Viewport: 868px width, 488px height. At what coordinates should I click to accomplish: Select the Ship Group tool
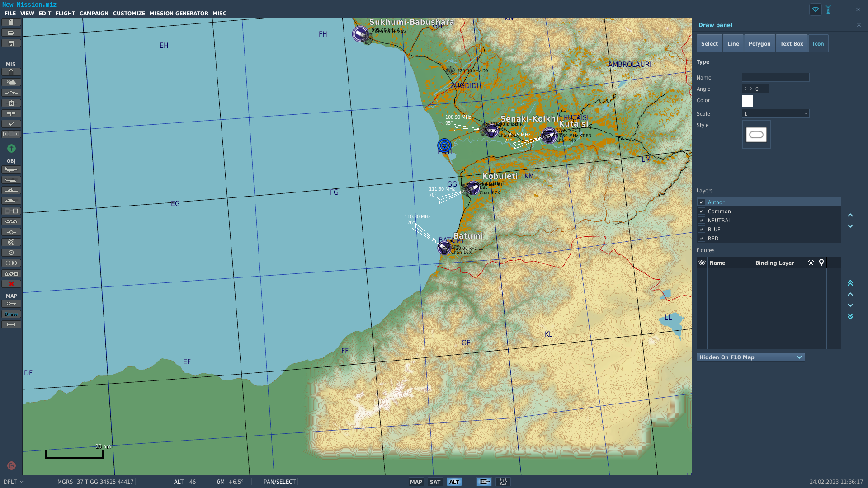11,190
